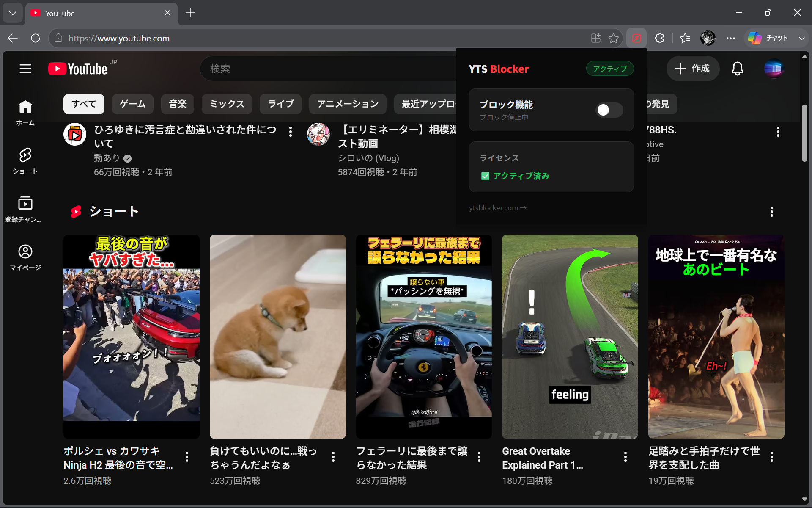812x508 pixels.
Task: Open シロいの channel avatar
Action: click(318, 135)
